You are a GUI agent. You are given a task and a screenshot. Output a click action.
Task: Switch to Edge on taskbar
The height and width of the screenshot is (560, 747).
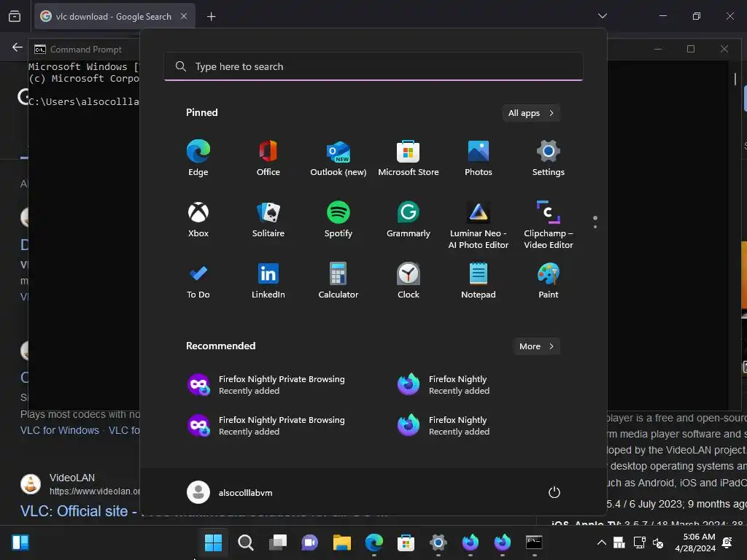tap(374, 542)
